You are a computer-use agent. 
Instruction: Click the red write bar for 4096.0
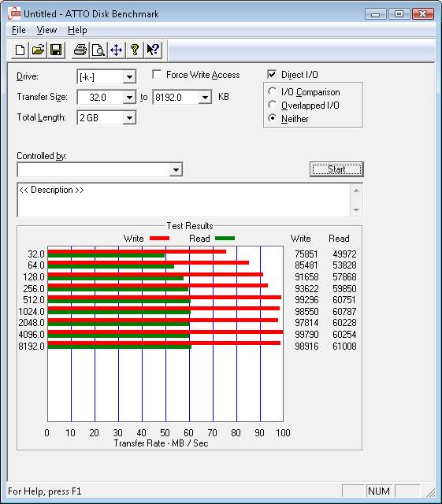[x=165, y=332]
